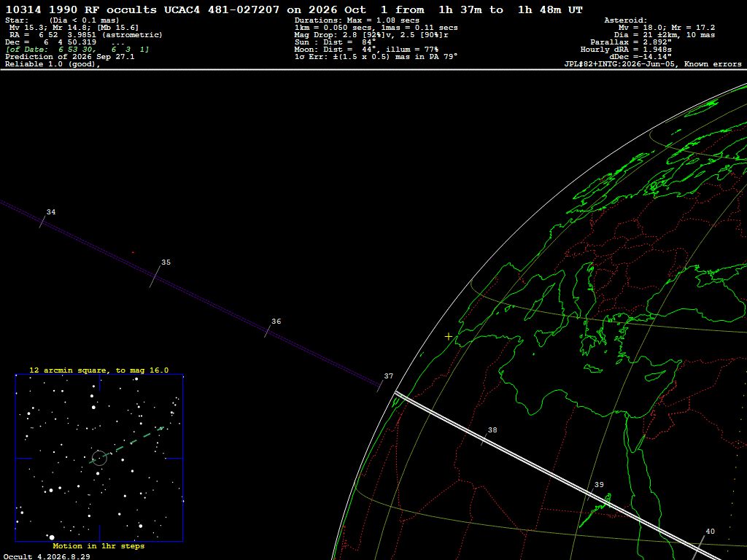Click the JPL#82+INTG orbit source text

653,64
